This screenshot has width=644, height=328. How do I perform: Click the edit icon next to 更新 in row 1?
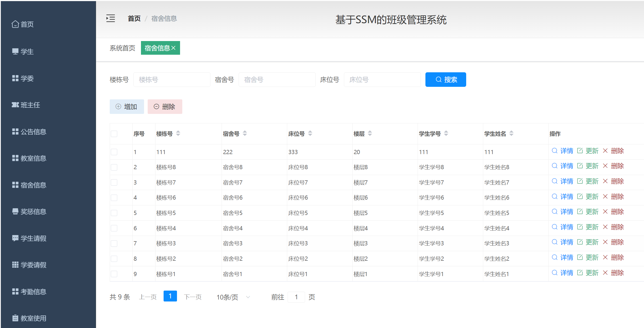pos(580,150)
